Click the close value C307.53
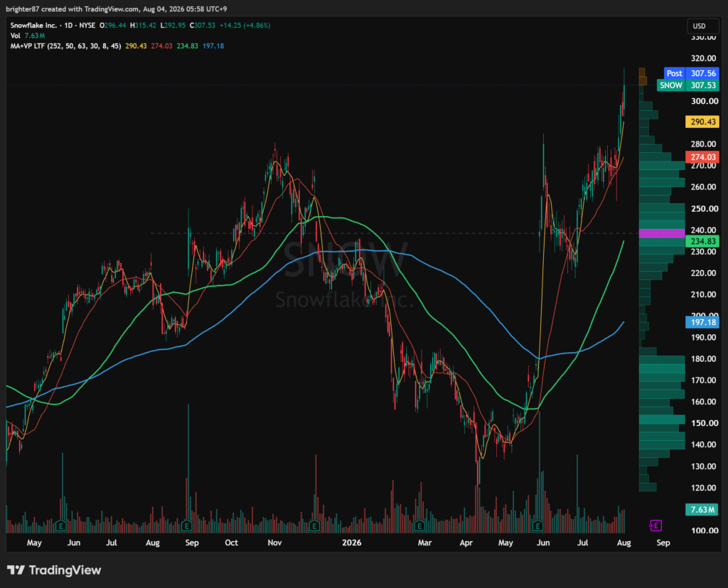728x588 pixels. (x=203, y=25)
